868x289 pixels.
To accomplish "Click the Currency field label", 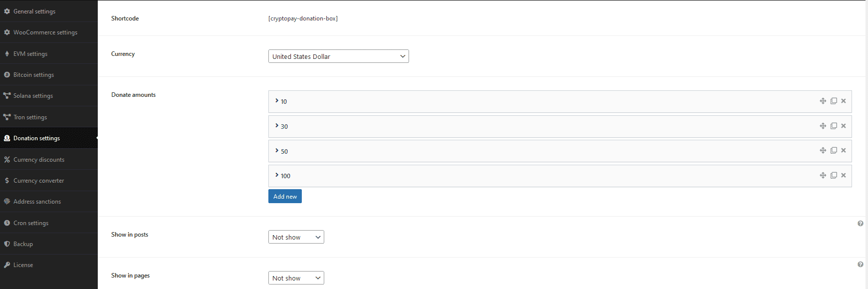I will click(x=123, y=54).
